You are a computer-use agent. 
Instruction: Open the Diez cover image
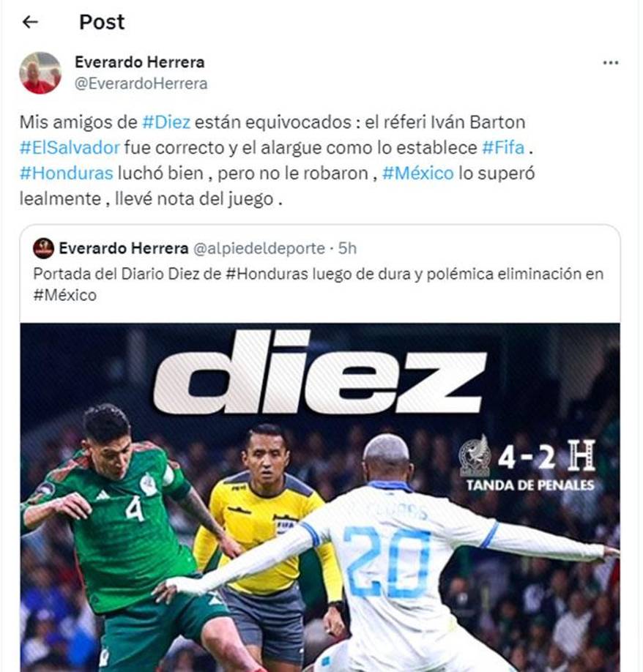tap(320, 497)
